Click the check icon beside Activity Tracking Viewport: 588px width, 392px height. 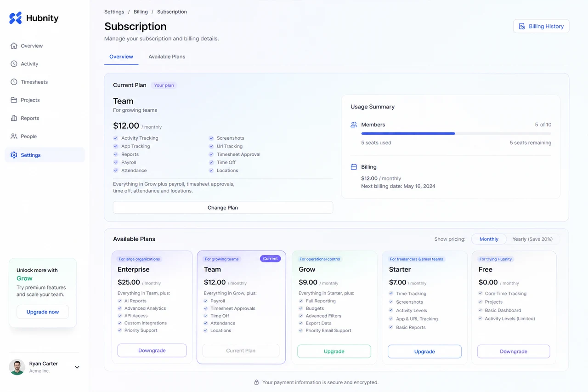pyautogui.click(x=116, y=138)
